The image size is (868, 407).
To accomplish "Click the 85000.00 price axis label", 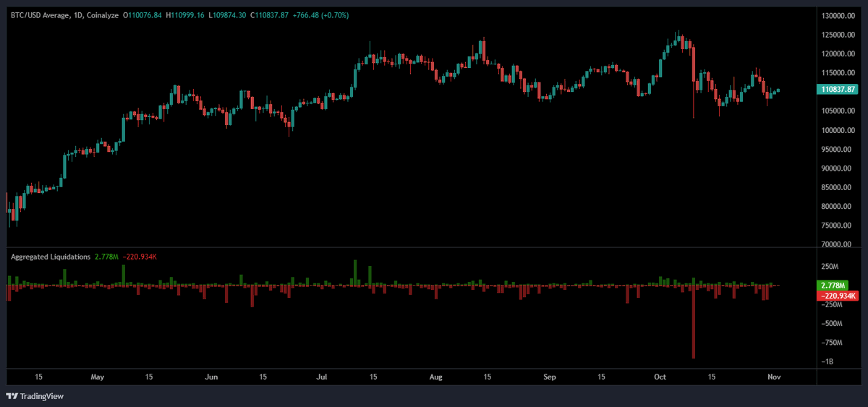I will coord(836,187).
